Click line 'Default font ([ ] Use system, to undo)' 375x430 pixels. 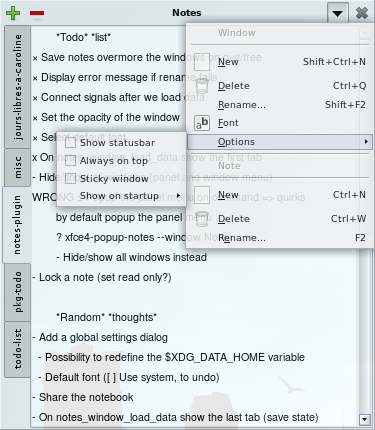[x=129, y=378]
